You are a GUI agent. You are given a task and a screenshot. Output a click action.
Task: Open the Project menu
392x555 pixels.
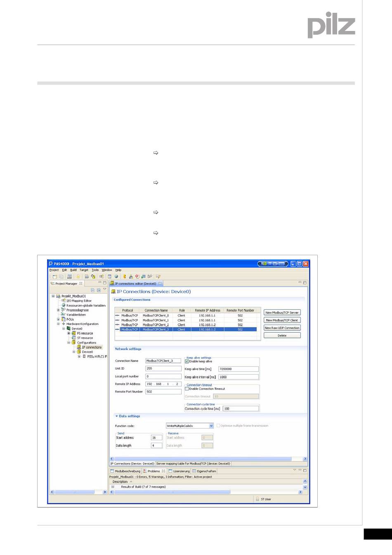[x=54, y=270]
